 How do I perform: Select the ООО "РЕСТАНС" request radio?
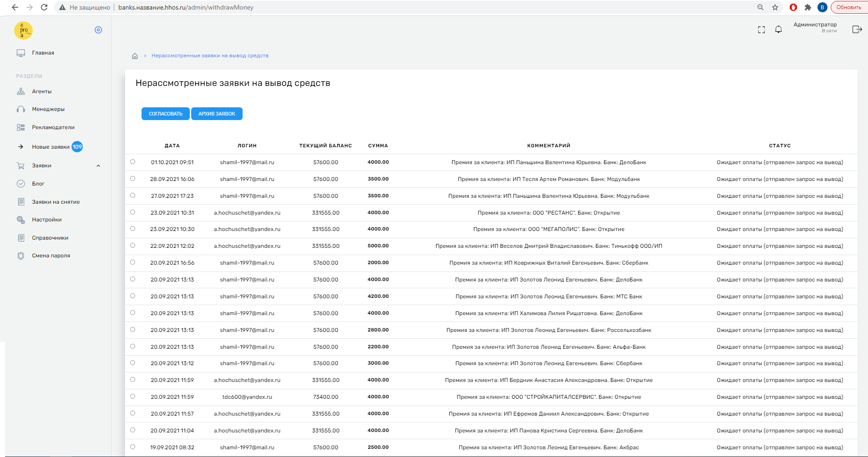tap(132, 212)
